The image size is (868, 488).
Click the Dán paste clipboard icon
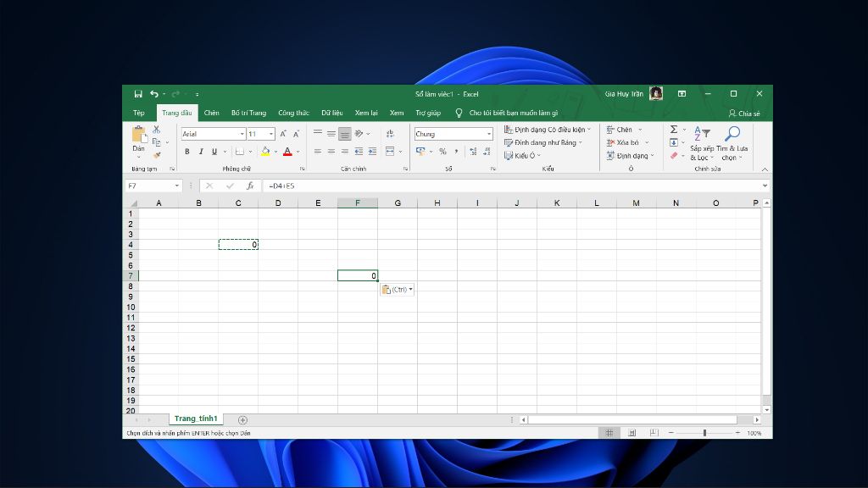(x=138, y=135)
